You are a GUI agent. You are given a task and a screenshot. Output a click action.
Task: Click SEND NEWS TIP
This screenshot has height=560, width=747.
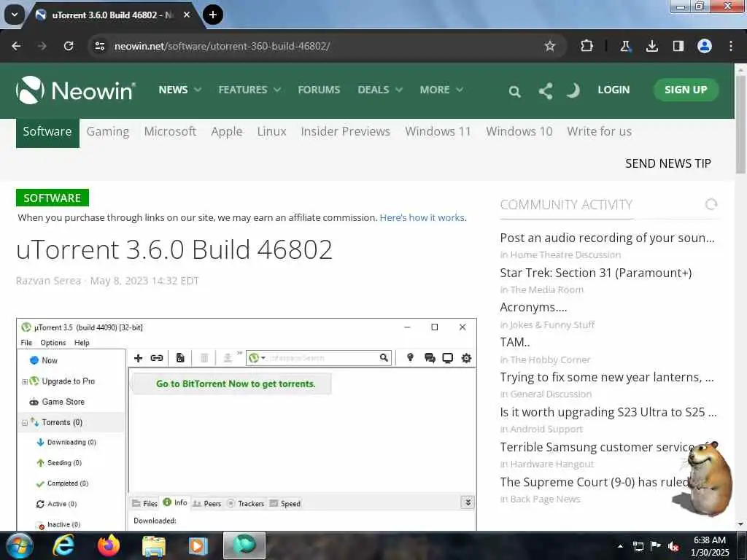pos(668,164)
